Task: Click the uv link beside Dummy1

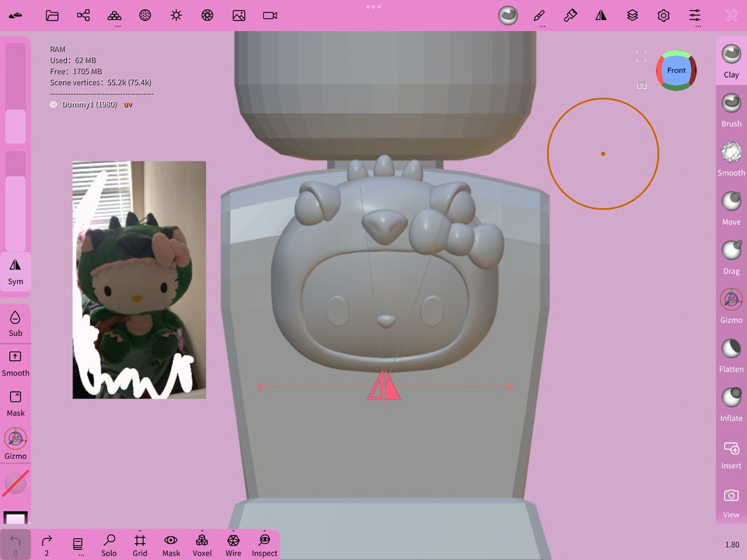Action: pos(128,105)
